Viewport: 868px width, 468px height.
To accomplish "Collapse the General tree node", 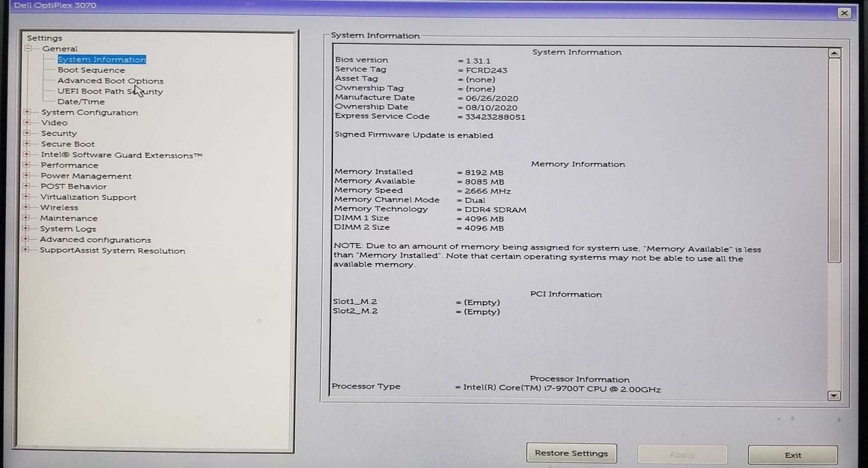I will pos(28,49).
